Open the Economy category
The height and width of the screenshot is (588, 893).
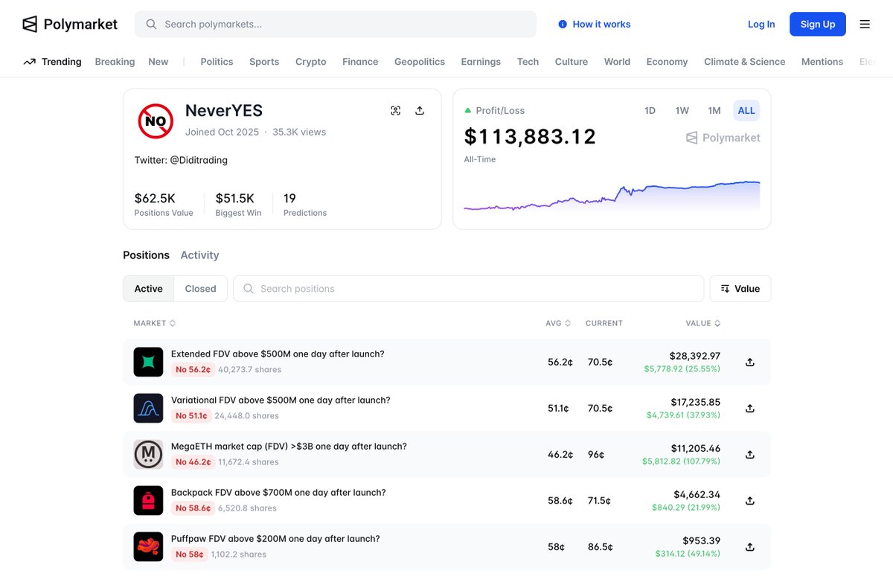pos(667,62)
